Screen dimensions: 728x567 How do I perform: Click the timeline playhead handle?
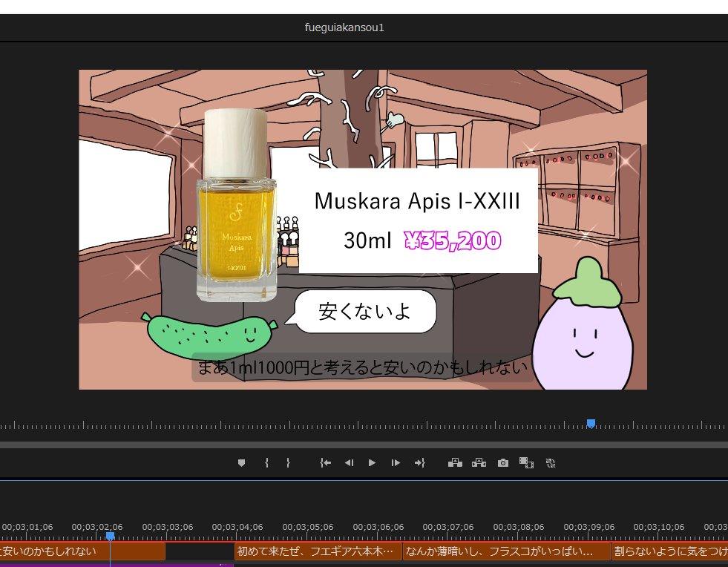[110, 536]
